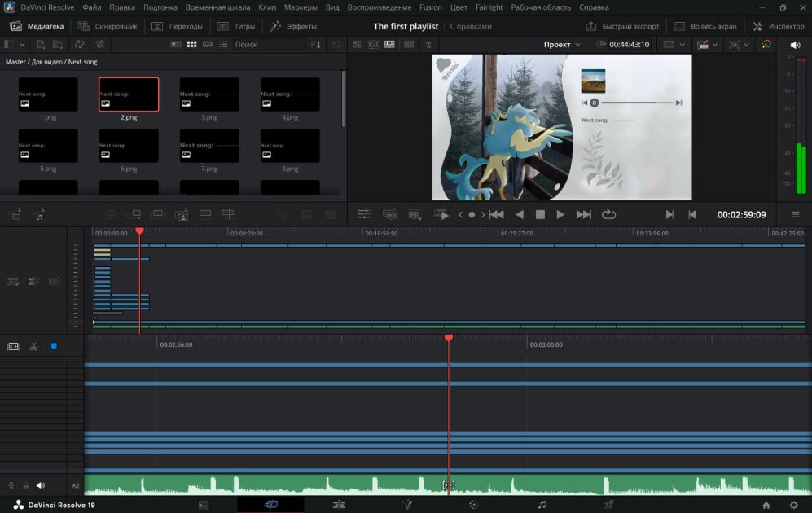812x513 pixels.
Task: Open the Маркеры menu
Action: click(301, 7)
